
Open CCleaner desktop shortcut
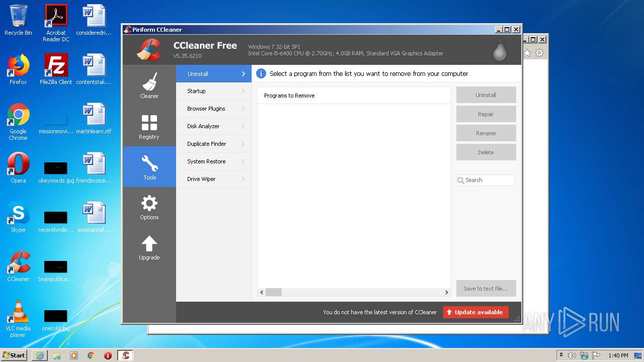[x=18, y=266]
